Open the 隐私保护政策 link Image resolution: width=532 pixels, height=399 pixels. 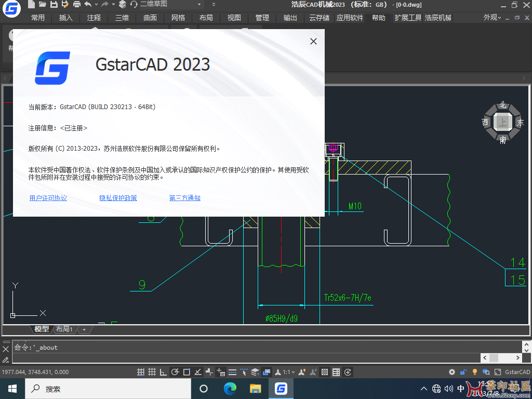pos(118,198)
